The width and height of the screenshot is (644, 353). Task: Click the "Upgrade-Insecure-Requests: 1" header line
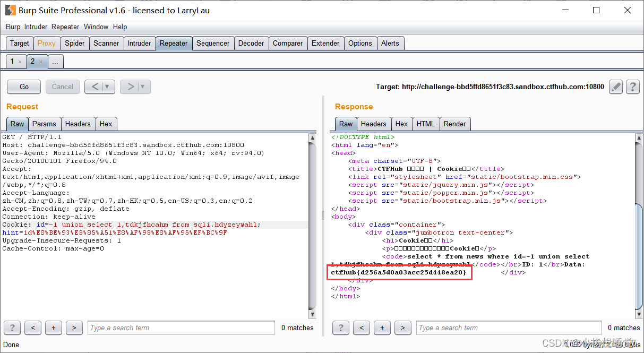62,240
